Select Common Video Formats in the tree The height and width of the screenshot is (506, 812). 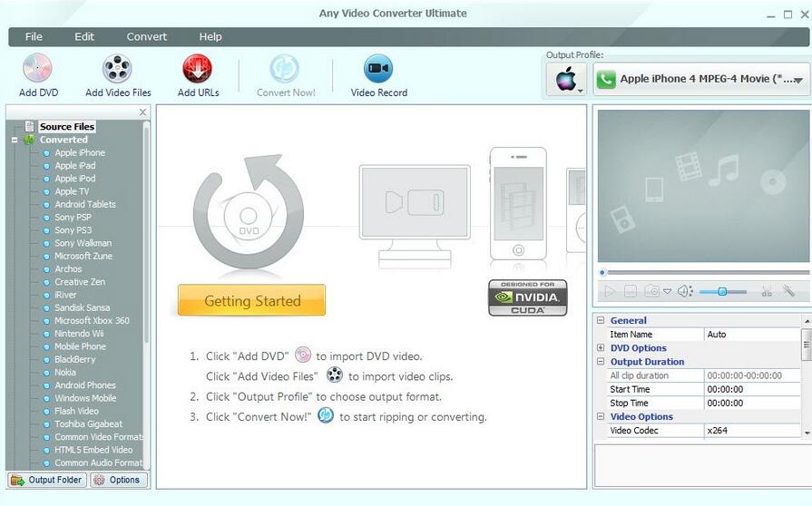98,437
